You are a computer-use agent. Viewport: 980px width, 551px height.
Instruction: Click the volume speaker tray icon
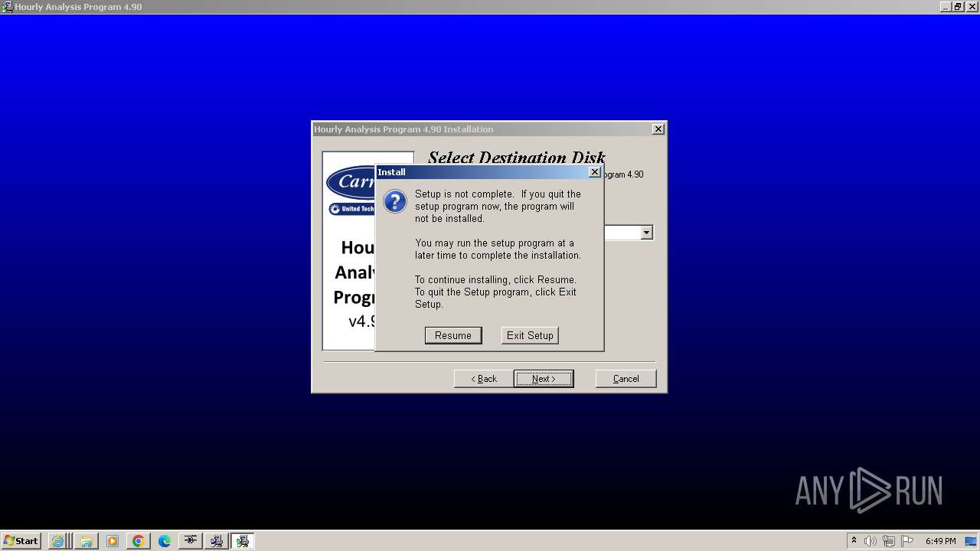[871, 541]
